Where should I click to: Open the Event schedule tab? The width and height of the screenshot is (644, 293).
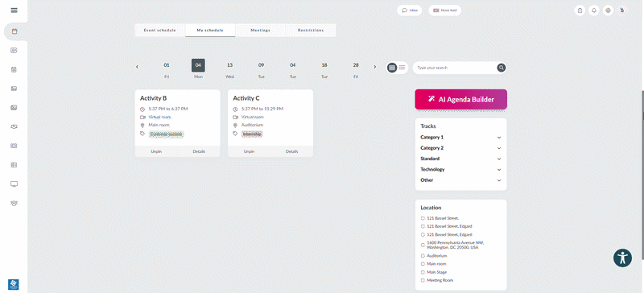pyautogui.click(x=159, y=31)
